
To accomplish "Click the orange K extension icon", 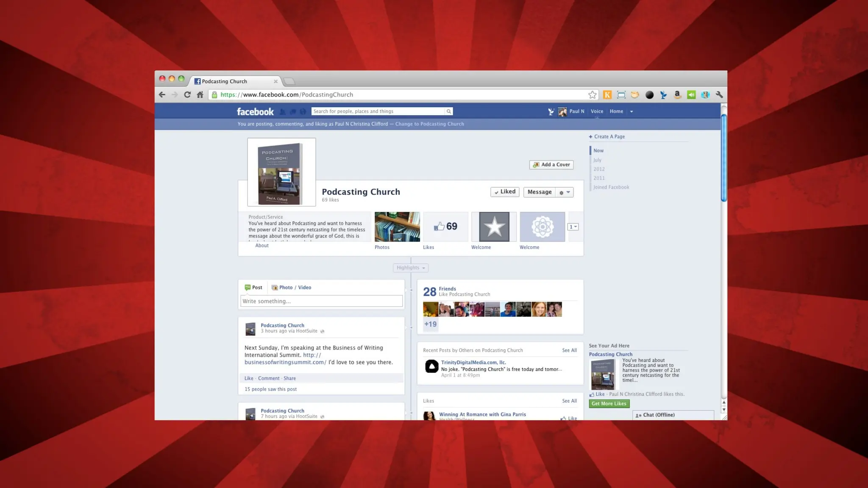I will click(x=607, y=95).
